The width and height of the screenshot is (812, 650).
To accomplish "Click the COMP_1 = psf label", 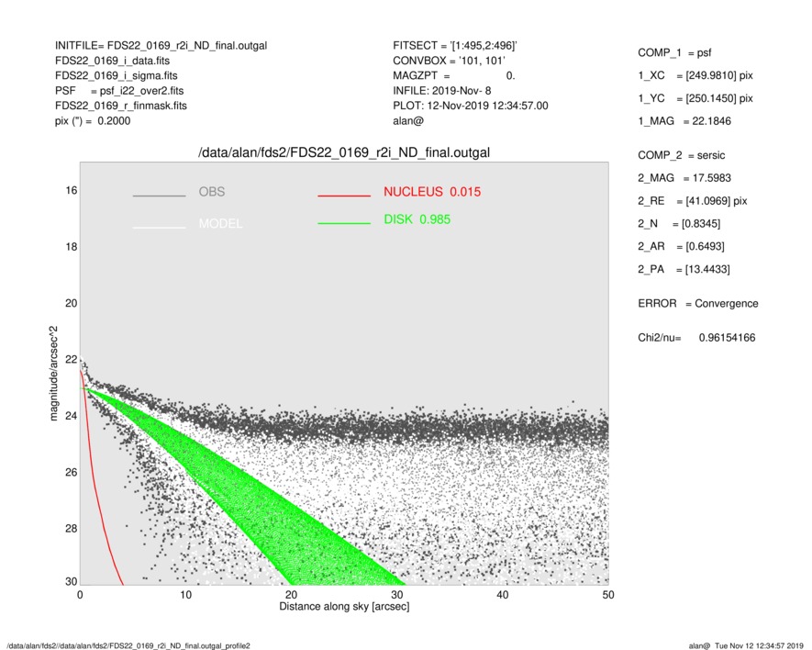I will click(x=673, y=52).
